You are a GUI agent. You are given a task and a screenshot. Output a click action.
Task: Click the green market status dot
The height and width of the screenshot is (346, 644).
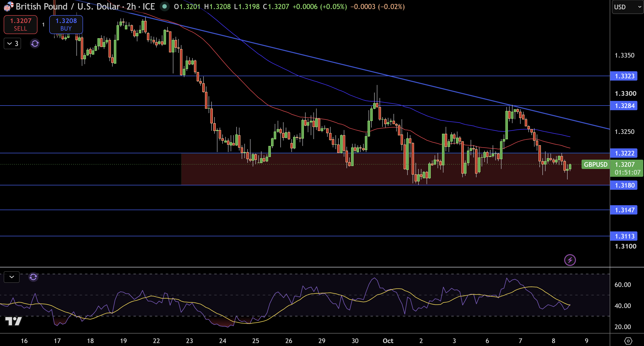coord(165,7)
